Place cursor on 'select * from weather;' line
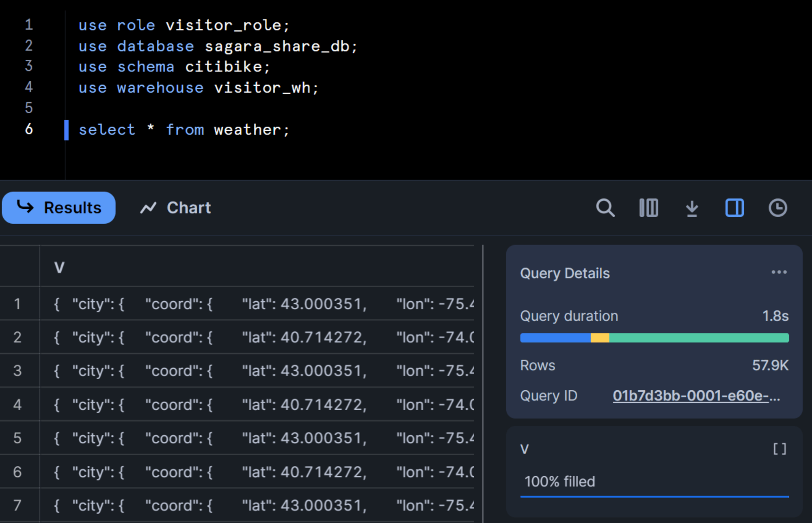Screen dimensions: 812x523 (184, 130)
